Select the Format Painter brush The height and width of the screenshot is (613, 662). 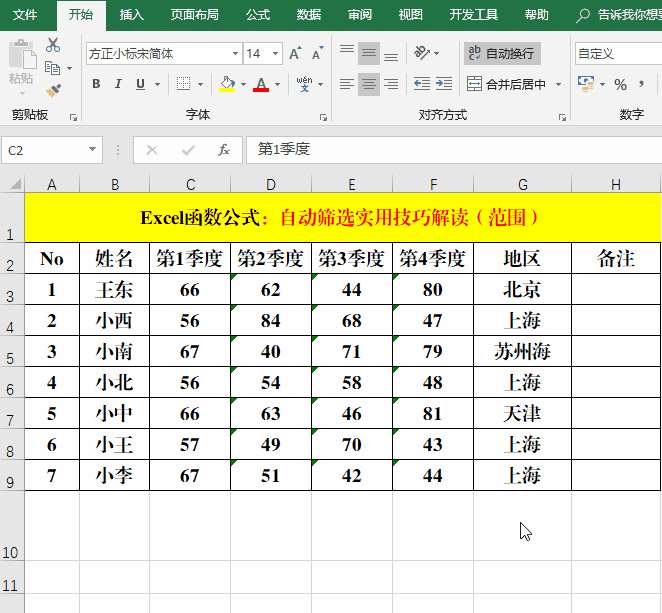pos(53,90)
